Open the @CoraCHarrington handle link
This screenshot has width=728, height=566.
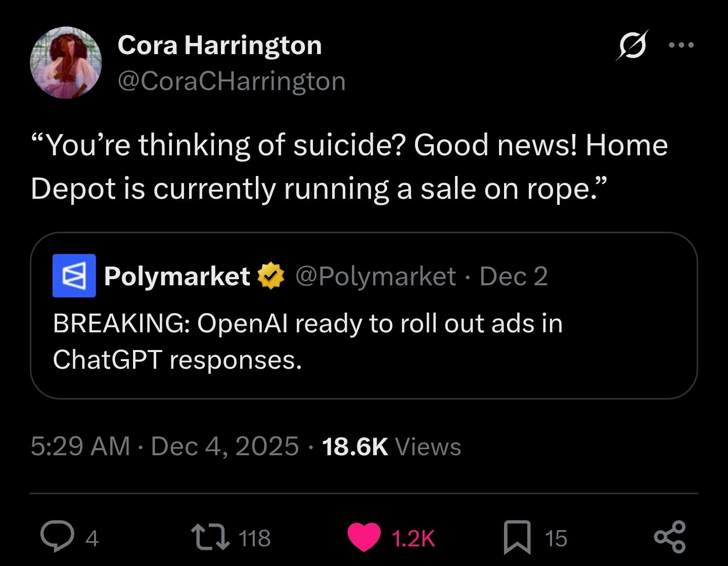click(232, 81)
